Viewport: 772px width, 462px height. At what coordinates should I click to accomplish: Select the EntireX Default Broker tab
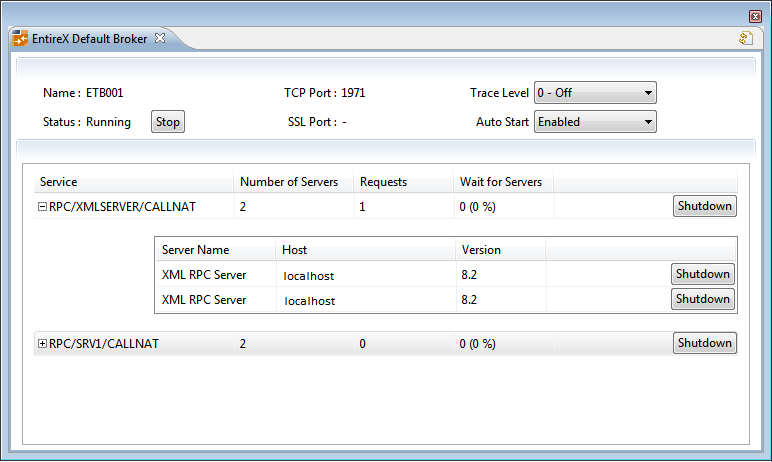point(89,38)
